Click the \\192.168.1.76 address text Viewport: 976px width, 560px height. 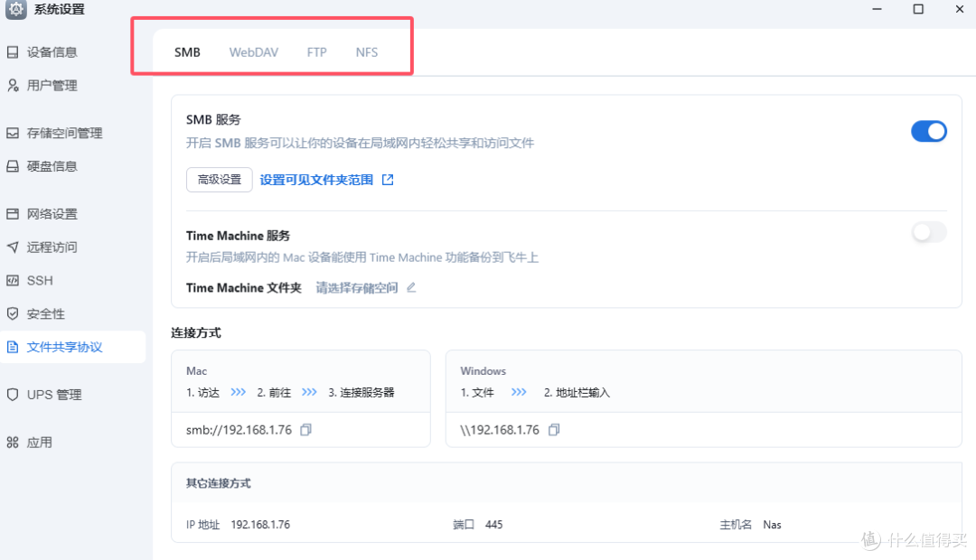click(x=500, y=430)
